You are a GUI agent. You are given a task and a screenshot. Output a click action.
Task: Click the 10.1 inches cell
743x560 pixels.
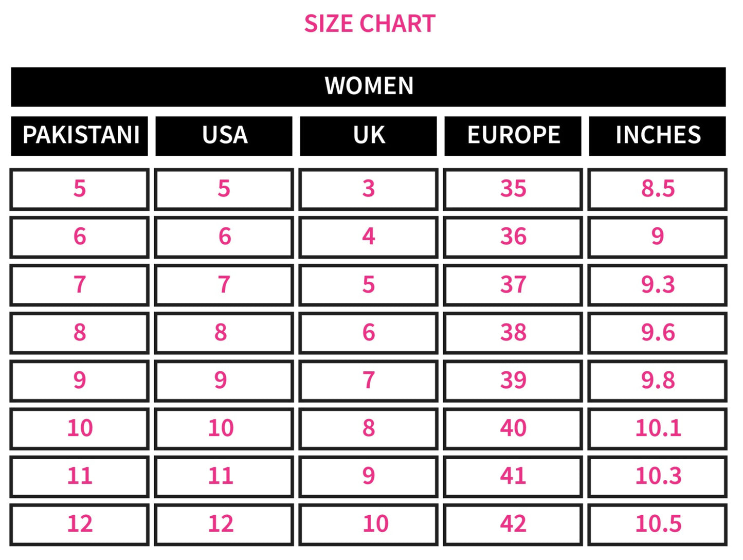tap(657, 428)
